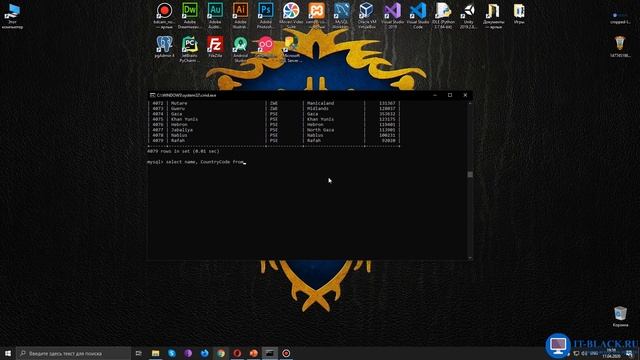
Task: Select the Adobe Photoshop desktop icon
Action: (266, 15)
